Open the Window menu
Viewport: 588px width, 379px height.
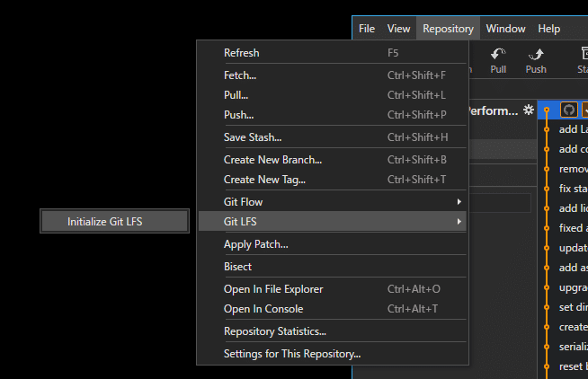pos(505,29)
